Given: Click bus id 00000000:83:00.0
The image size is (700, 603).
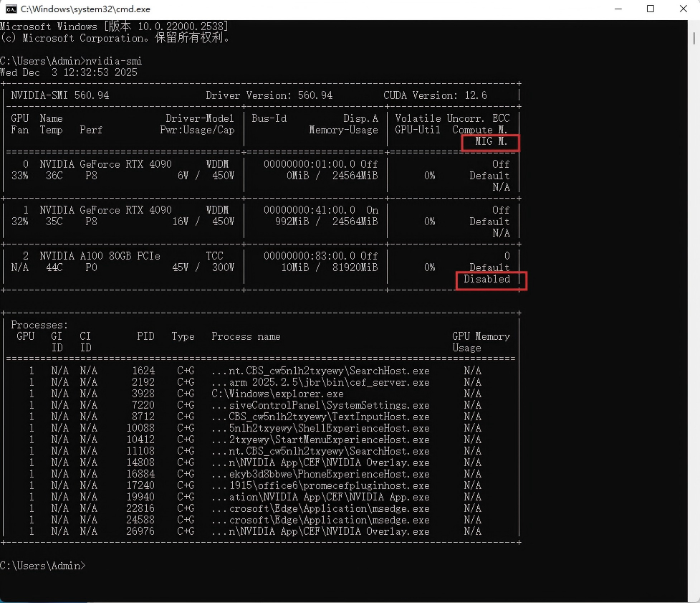Looking at the screenshot, I should click(310, 256).
